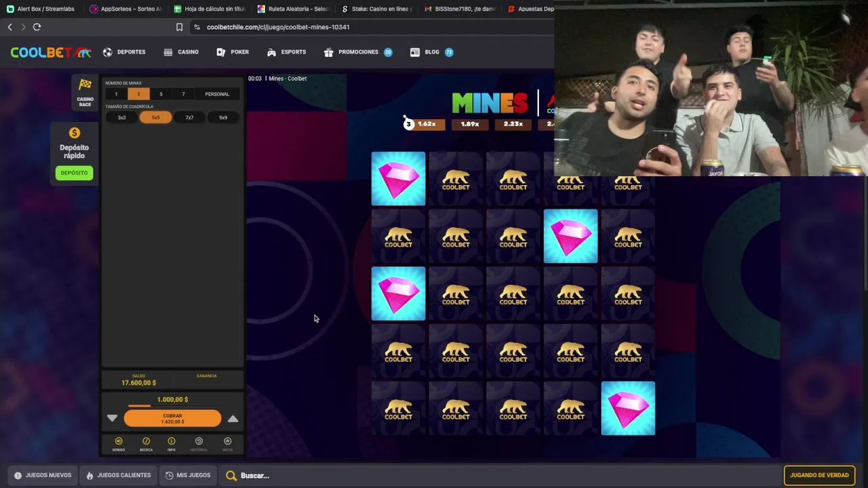
Task: Click the 1.89x multiplier chip
Action: (470, 124)
